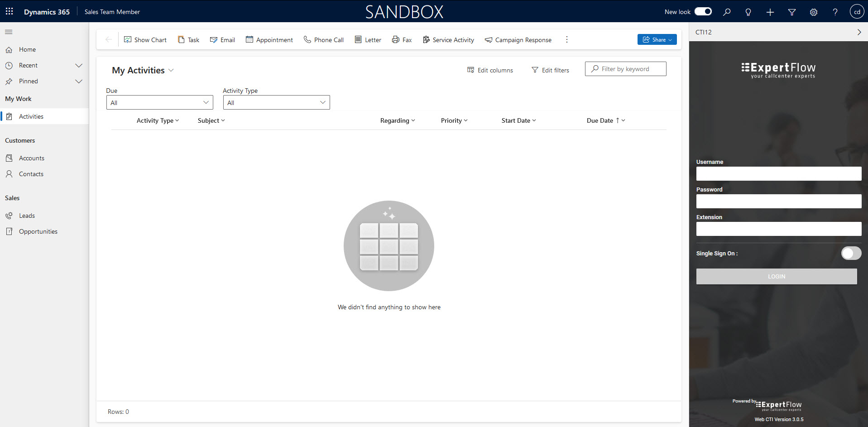Open Opportunities from the Sales section
The height and width of the screenshot is (427, 868).
point(38,231)
